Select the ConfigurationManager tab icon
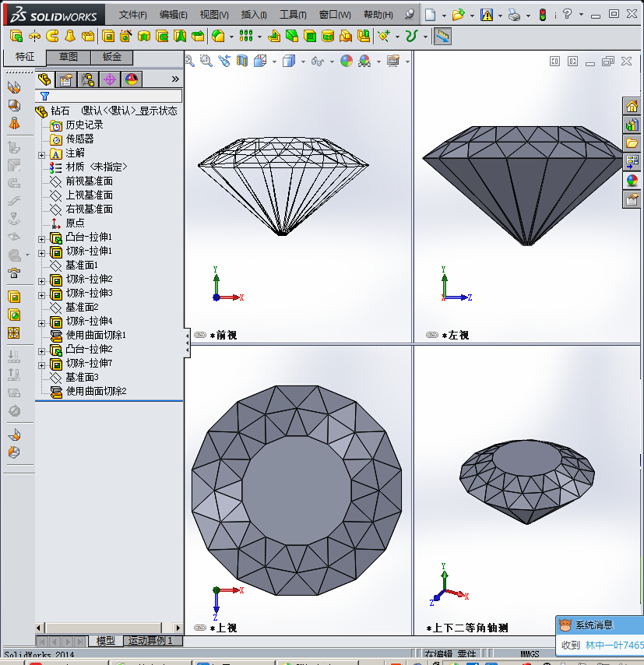 click(x=88, y=79)
